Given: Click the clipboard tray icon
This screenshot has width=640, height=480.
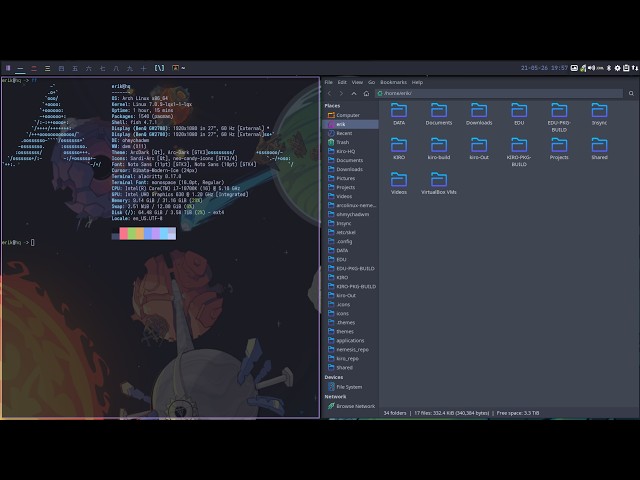Looking at the screenshot, I should (x=626, y=68).
